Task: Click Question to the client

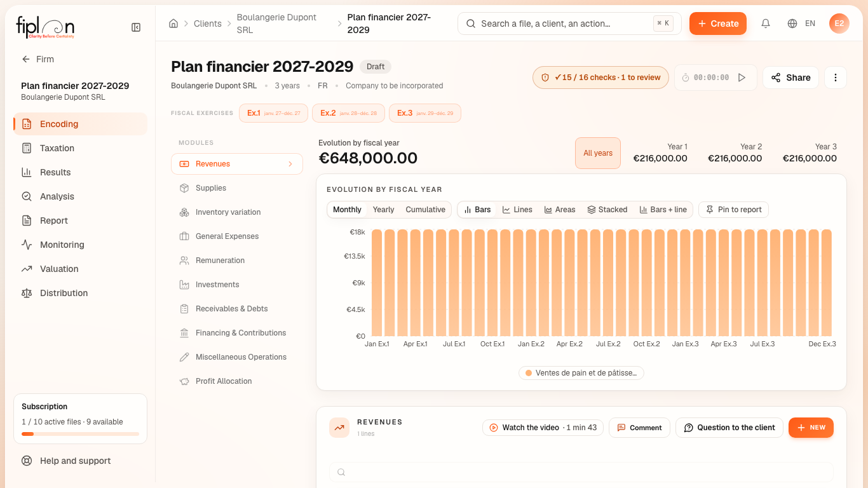Action: click(x=729, y=428)
